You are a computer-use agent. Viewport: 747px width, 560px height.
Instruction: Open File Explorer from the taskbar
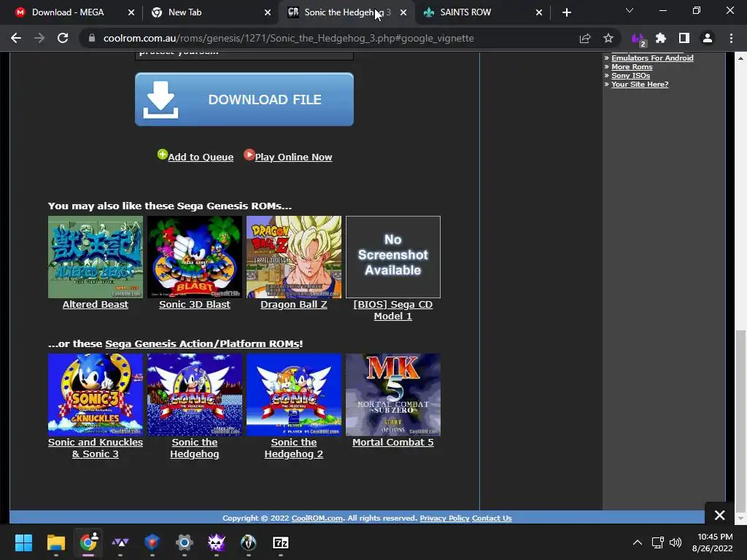click(x=55, y=542)
